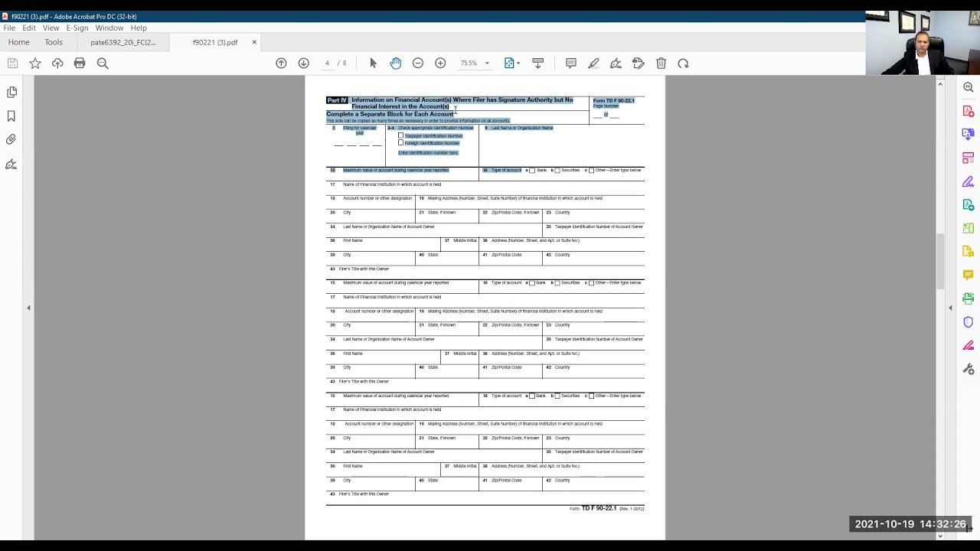
Task: Open the Sign document tool
Action: (x=616, y=64)
